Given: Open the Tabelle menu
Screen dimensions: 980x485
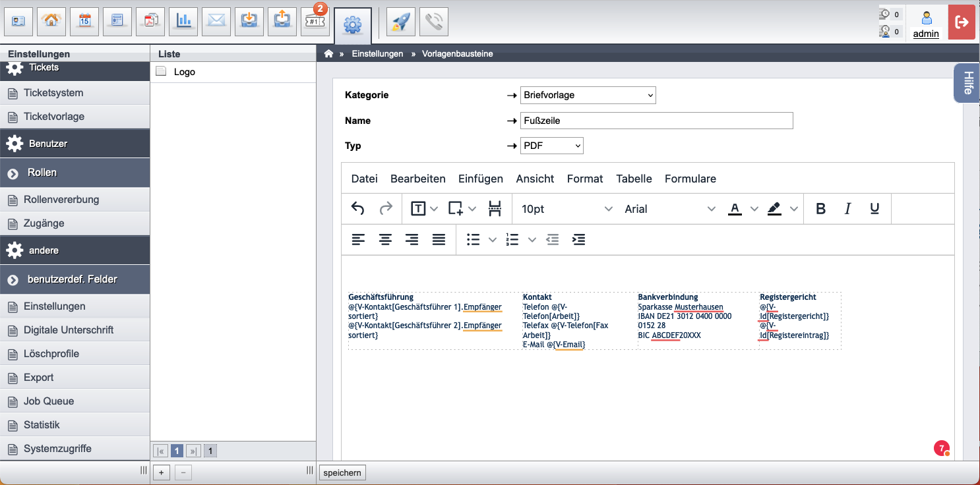Looking at the screenshot, I should coord(634,179).
